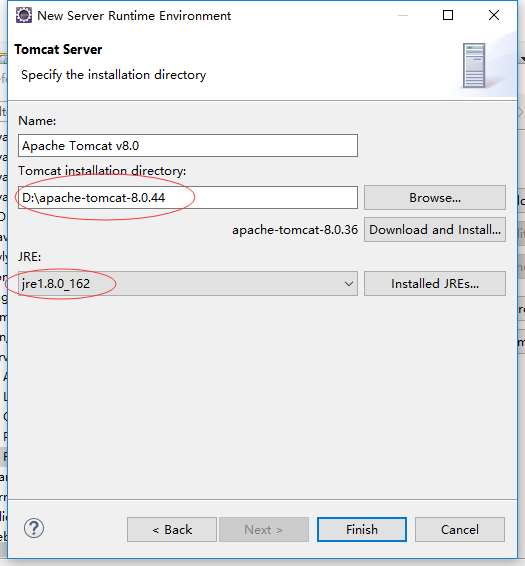Close the New Server Runtime dialog
This screenshot has width=525, height=566.
494,15
